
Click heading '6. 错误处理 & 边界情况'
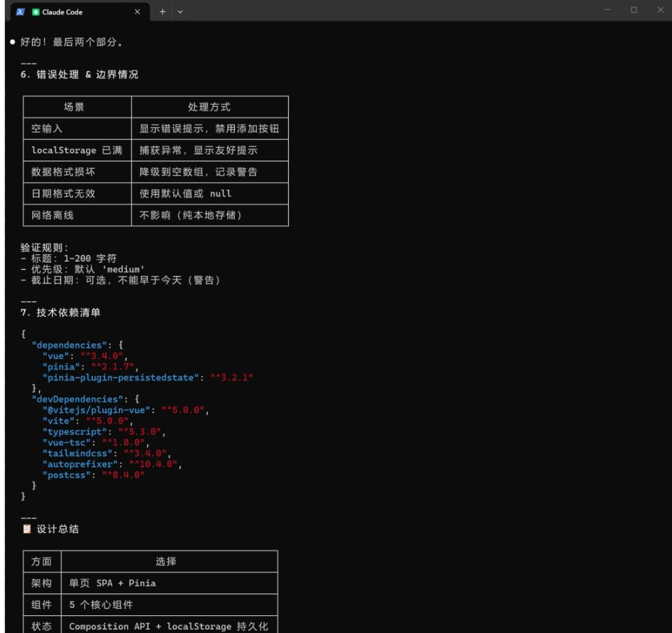79,74
